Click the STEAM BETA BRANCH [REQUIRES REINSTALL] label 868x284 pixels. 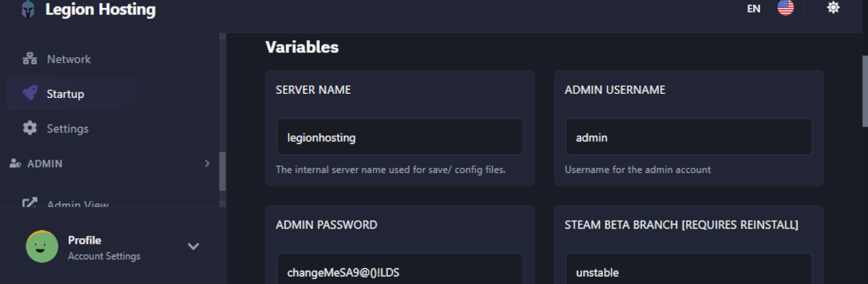[x=681, y=225]
